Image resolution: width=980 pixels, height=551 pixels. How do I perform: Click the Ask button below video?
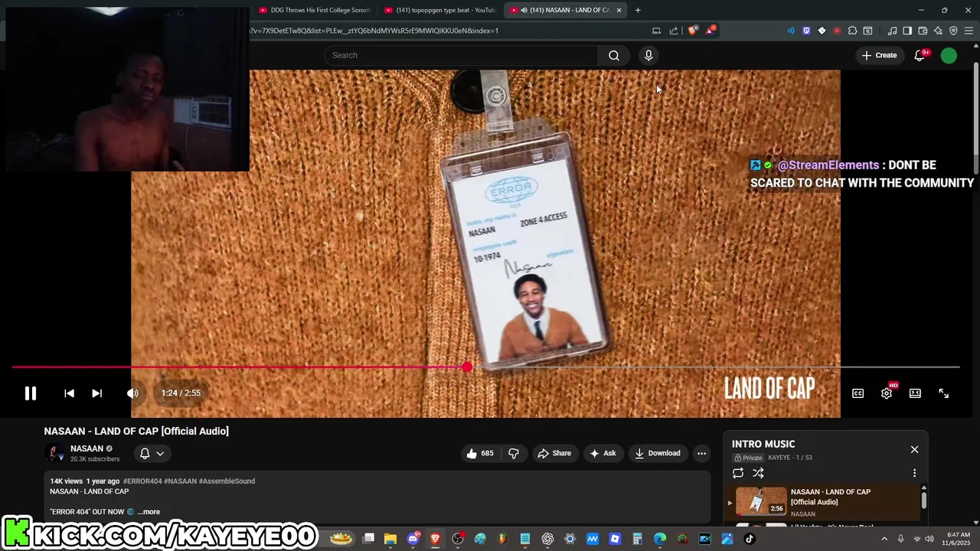coord(603,453)
